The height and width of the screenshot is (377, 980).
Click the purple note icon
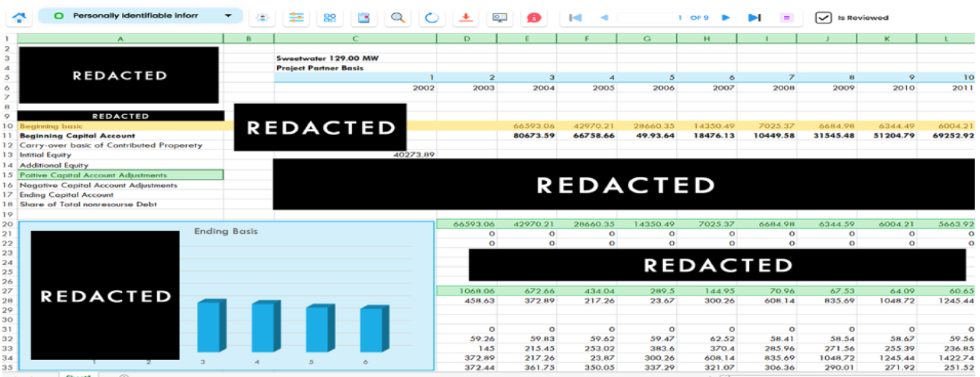(786, 17)
